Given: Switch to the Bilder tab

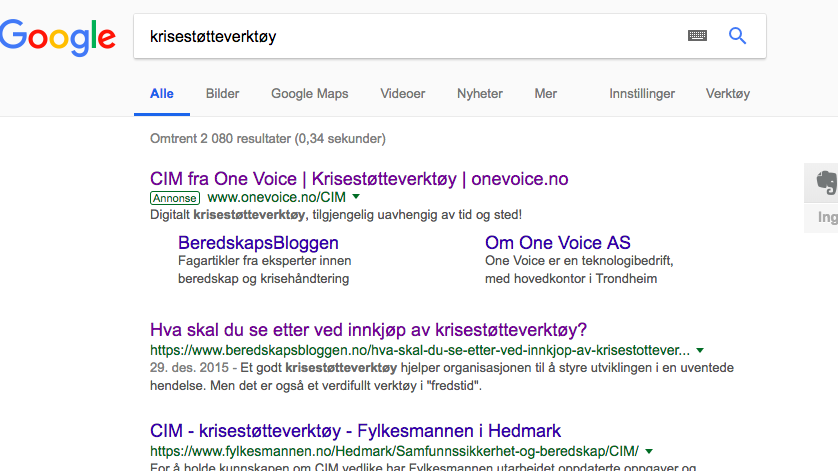Looking at the screenshot, I should click(222, 94).
